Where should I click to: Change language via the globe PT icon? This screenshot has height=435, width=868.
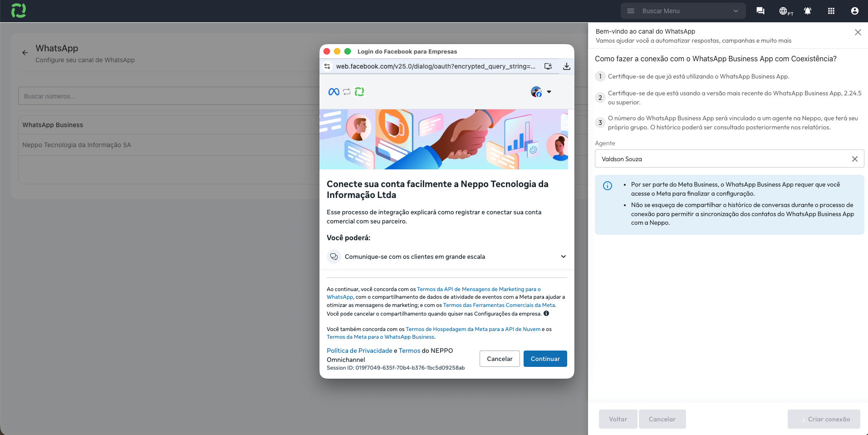[x=786, y=11]
